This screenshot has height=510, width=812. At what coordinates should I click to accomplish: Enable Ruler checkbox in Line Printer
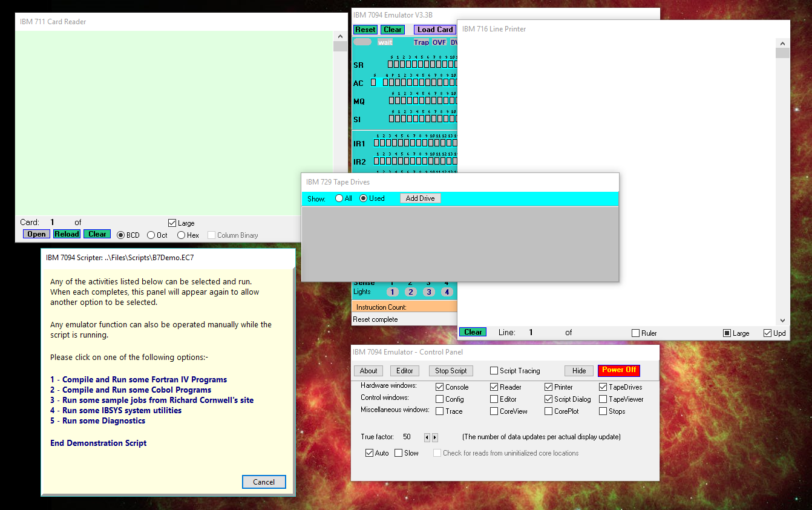coord(635,333)
